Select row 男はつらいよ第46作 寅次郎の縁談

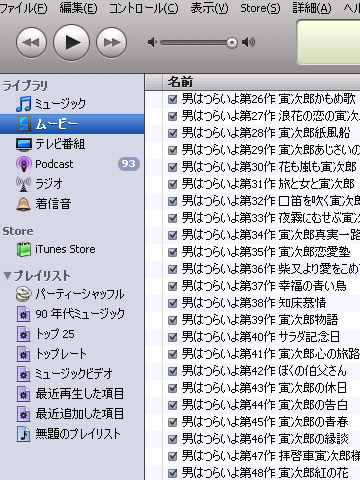point(253,439)
